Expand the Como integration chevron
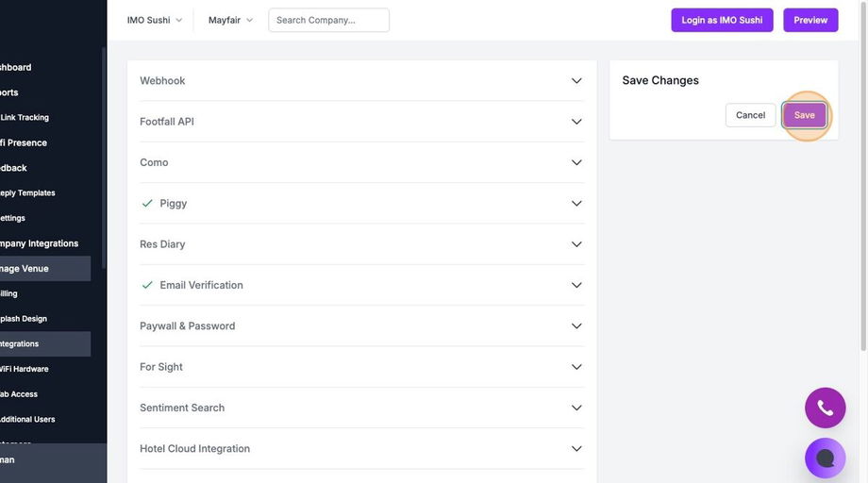This screenshot has height=483, width=868. [x=576, y=162]
